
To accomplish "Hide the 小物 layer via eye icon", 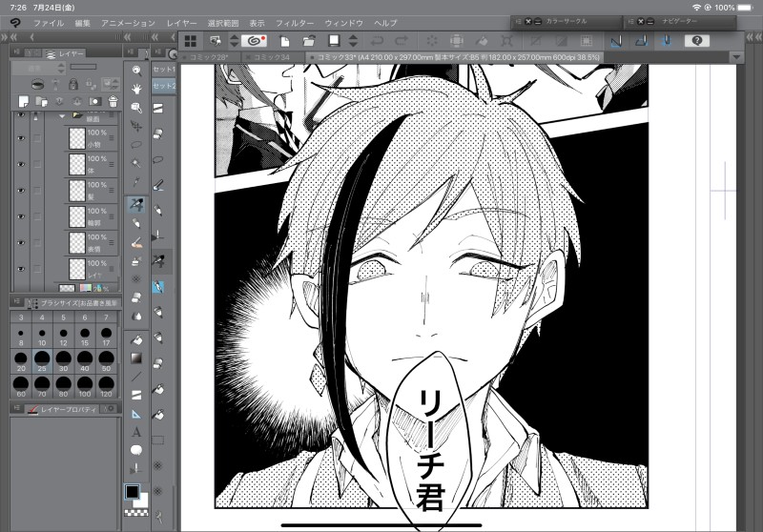I will pos(21,138).
